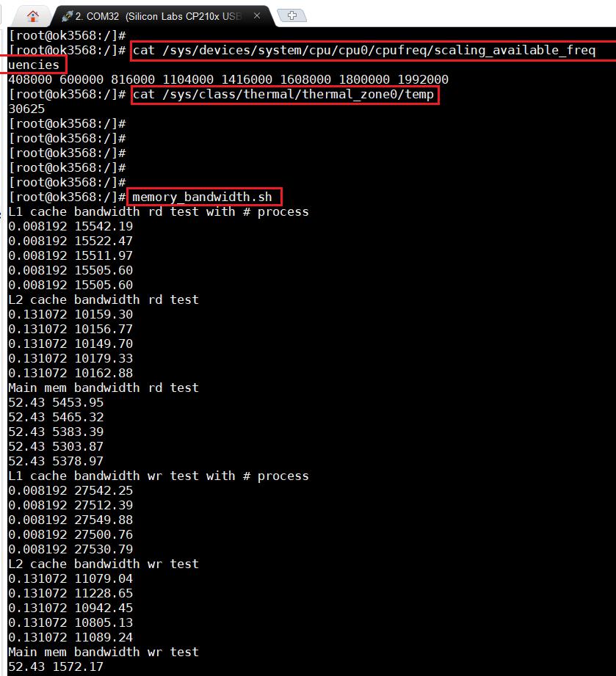616x676 pixels.
Task: Click the value 10159.30
Action: tap(104, 314)
